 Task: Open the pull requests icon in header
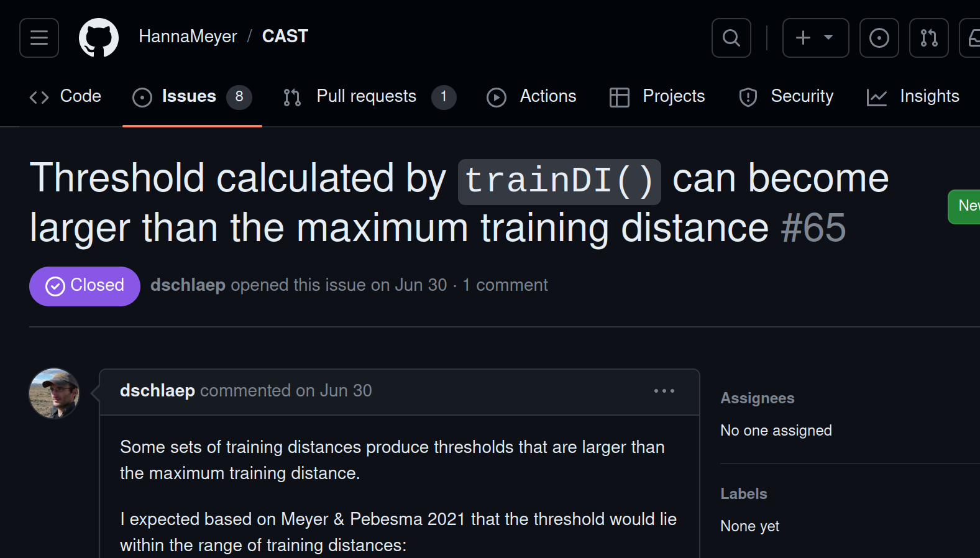coord(928,38)
